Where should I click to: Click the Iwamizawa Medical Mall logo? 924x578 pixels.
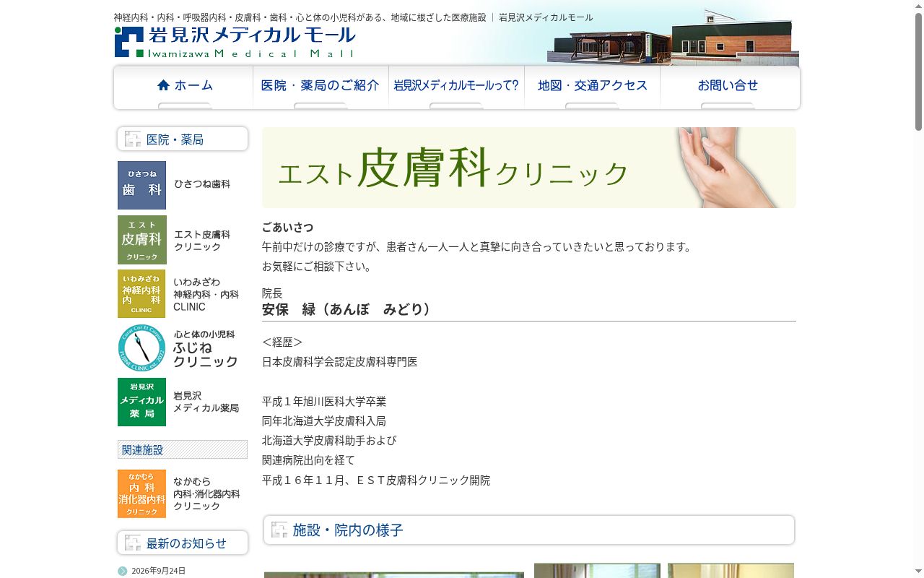point(235,42)
